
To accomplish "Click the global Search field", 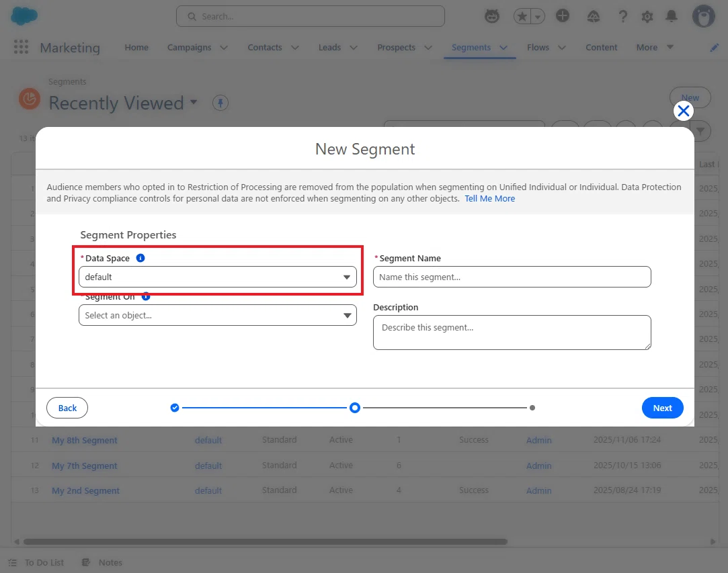I will tap(310, 16).
